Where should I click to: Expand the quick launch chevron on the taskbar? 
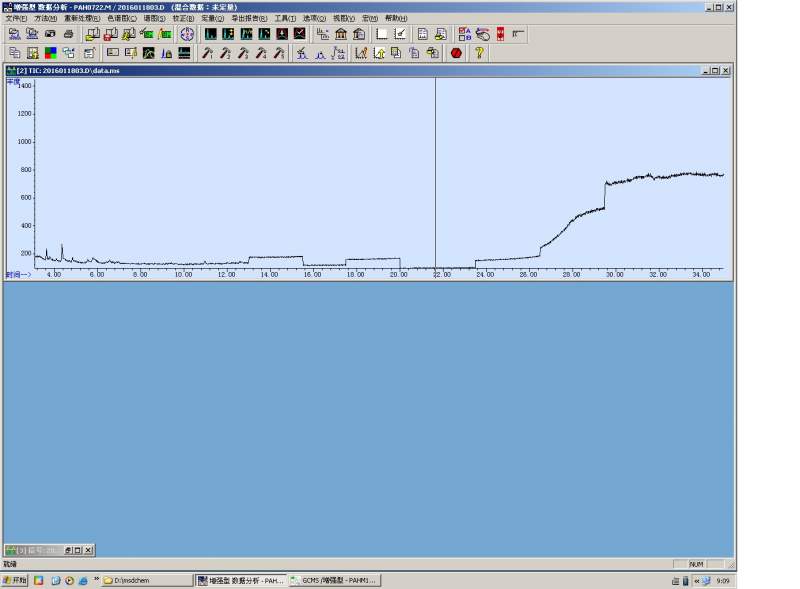96,579
